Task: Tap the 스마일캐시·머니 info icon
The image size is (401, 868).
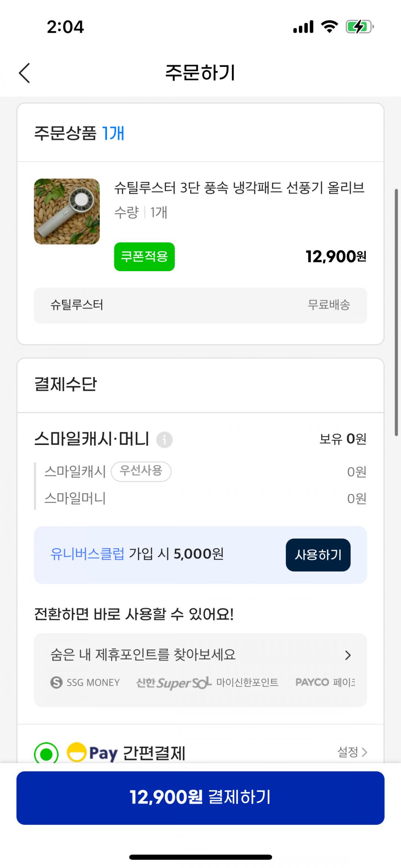Action: [164, 440]
